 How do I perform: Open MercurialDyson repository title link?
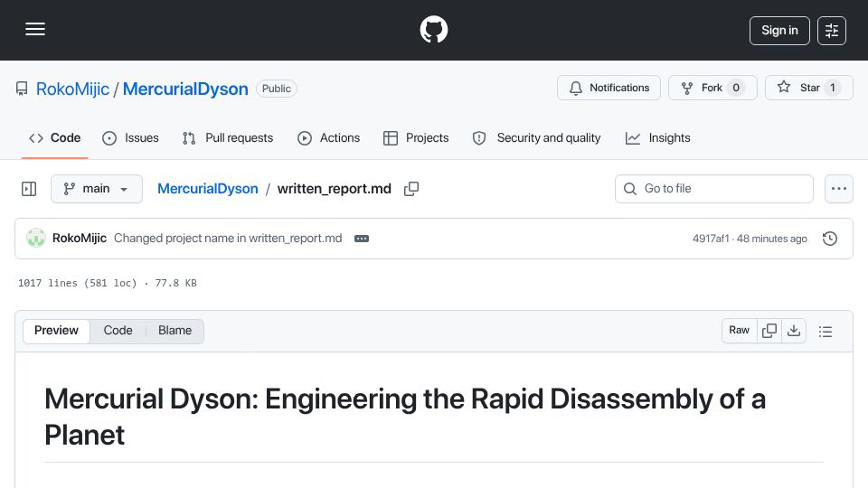click(x=185, y=89)
